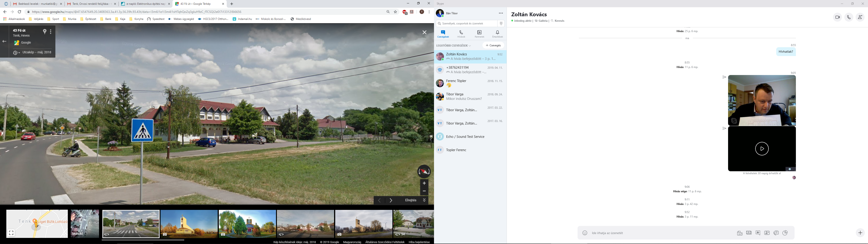This screenshot has width=868, height=244.
Task: Start an audio call with Zoltán Kovács
Action: [x=849, y=18]
